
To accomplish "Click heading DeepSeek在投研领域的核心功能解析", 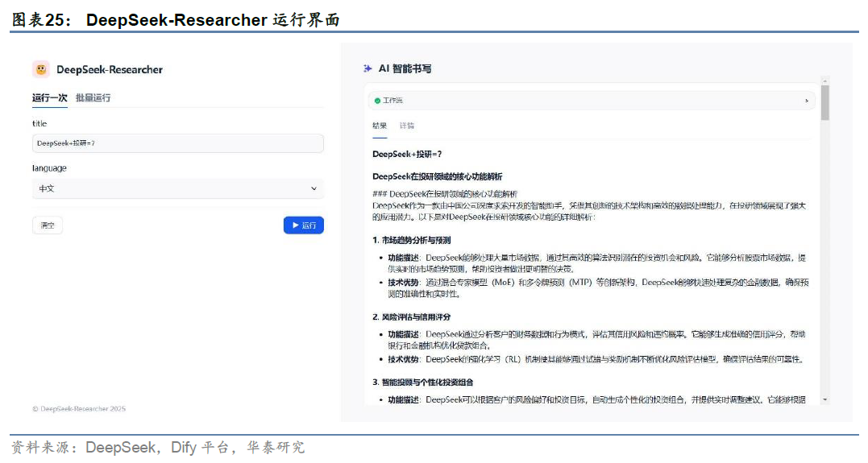I will click(x=438, y=176).
